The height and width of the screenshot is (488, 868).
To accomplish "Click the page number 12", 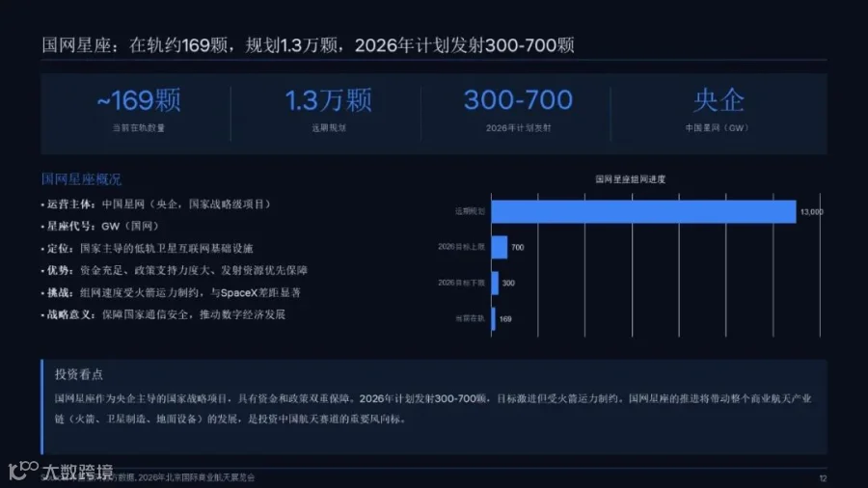I will pos(823,478).
